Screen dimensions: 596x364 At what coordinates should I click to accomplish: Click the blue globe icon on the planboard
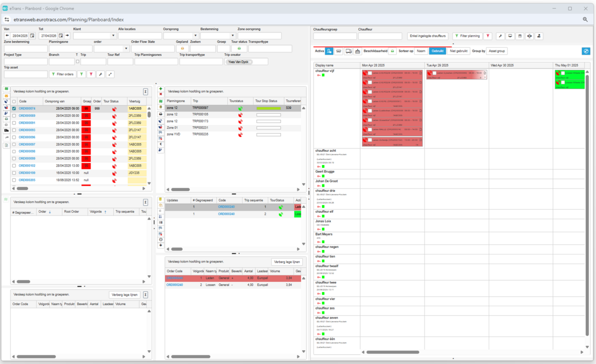[585, 51]
